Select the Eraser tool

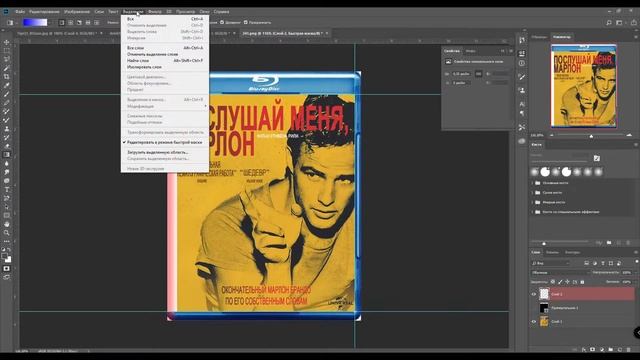click(7, 146)
